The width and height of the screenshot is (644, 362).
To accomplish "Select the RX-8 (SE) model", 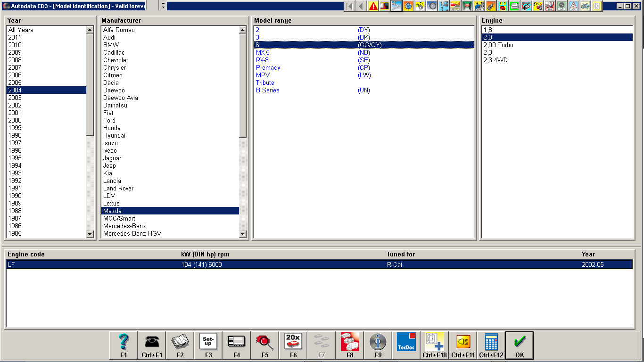I will [364, 60].
